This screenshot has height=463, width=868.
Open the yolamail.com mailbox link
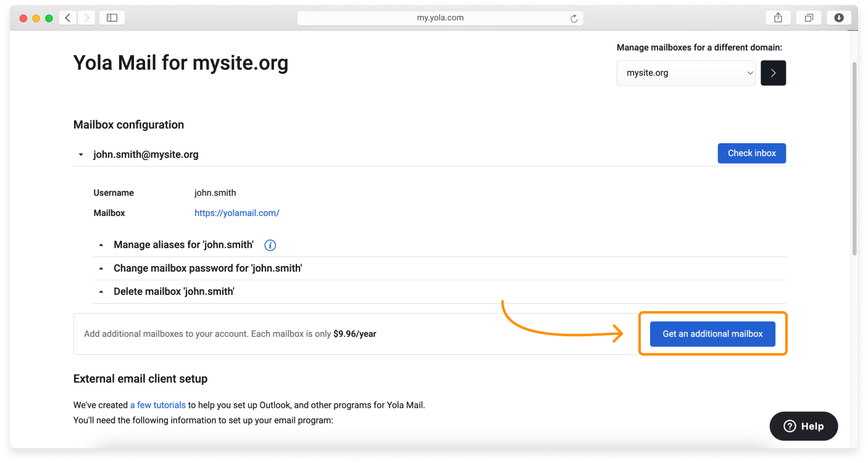(x=236, y=212)
